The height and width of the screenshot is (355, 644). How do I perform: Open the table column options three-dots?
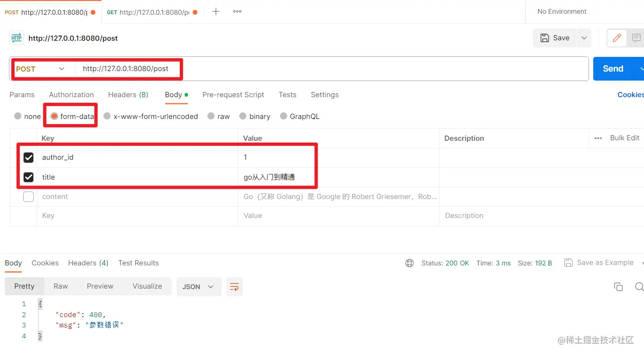(x=598, y=138)
